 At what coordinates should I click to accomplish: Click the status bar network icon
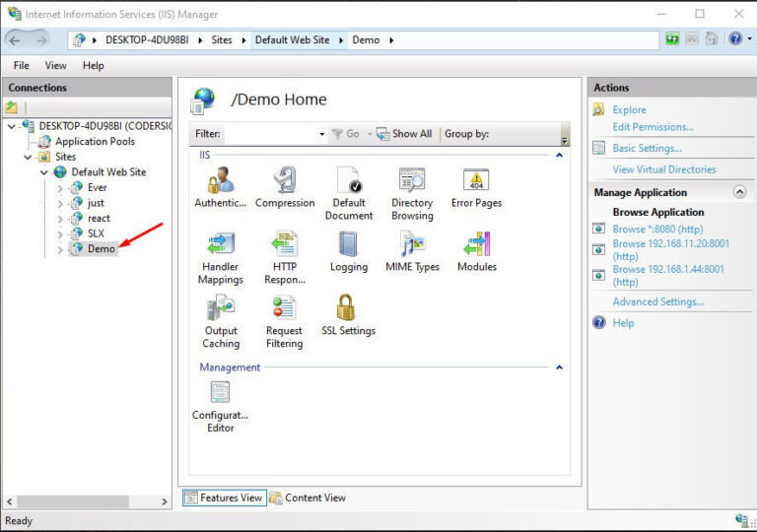(x=741, y=520)
